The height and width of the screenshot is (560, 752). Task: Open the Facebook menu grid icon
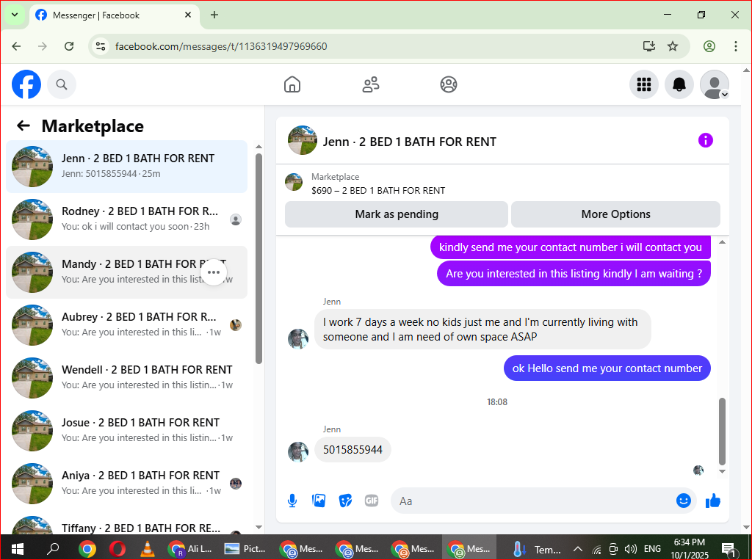[x=643, y=84]
